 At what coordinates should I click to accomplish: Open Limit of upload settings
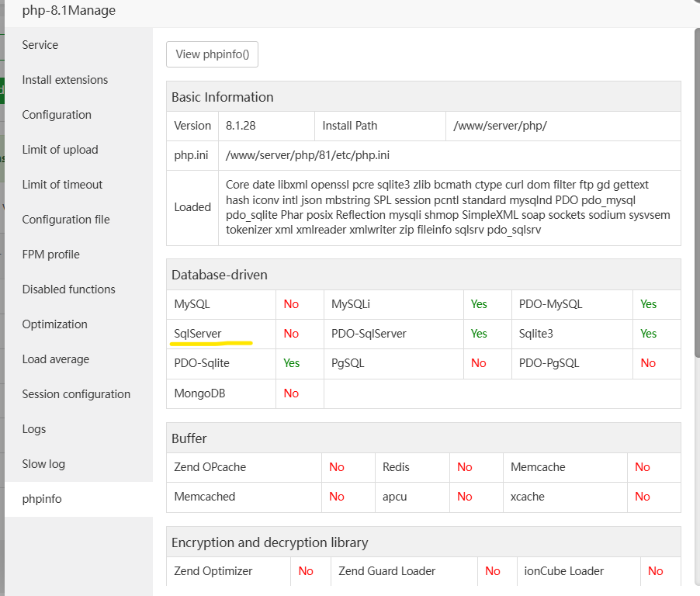tap(60, 150)
